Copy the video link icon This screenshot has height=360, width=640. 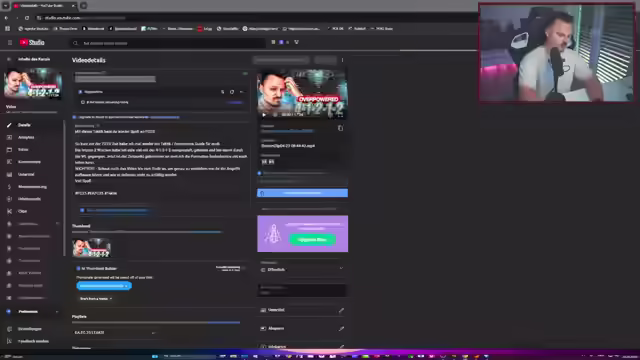coord(340,128)
